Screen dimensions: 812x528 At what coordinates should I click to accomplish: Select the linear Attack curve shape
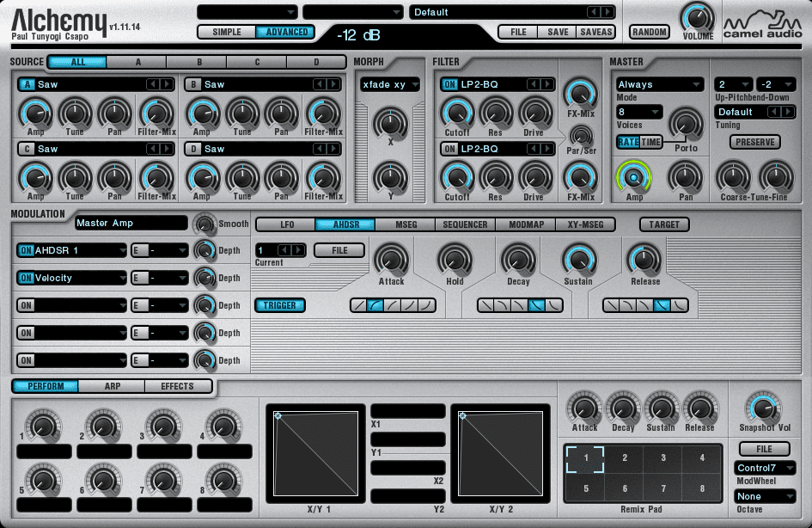[x=359, y=305]
